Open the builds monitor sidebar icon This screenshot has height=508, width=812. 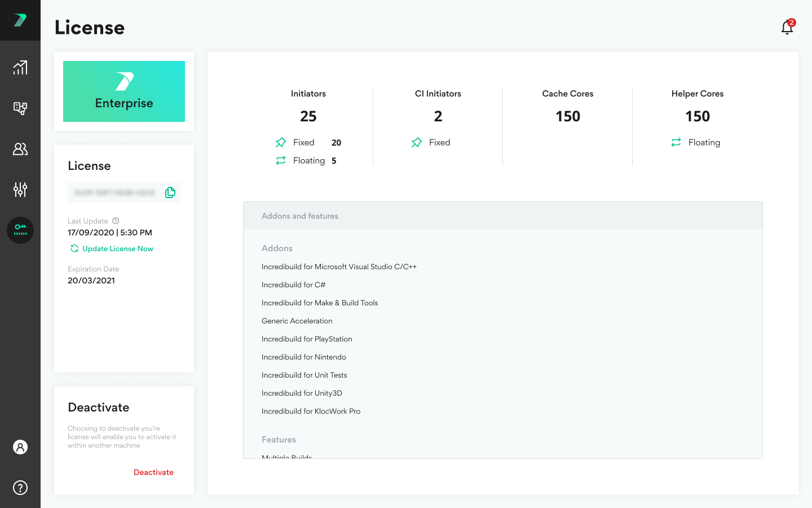pos(20,108)
